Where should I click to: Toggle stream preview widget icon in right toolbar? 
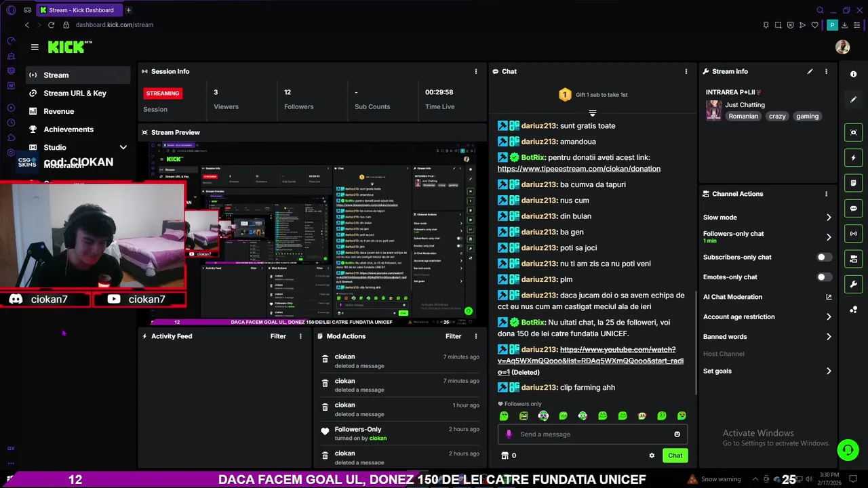(x=853, y=132)
